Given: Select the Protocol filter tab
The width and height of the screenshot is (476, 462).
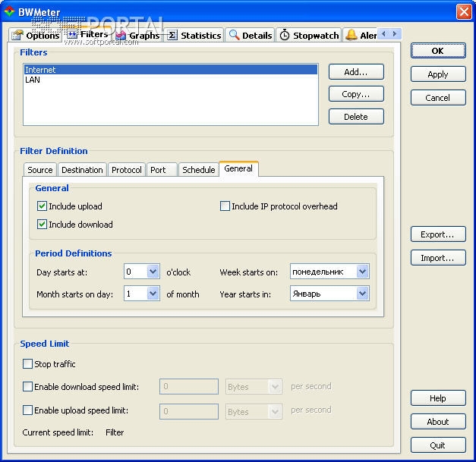Looking at the screenshot, I should [127, 170].
